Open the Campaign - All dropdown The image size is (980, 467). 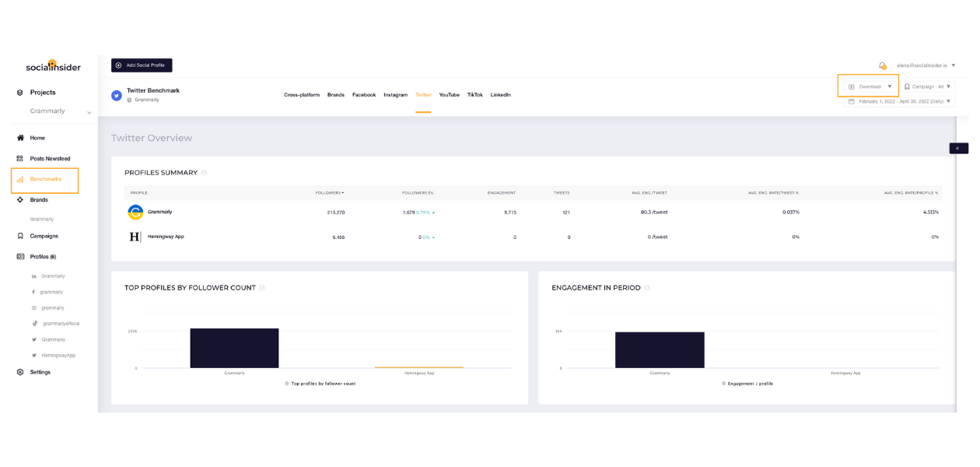(927, 86)
